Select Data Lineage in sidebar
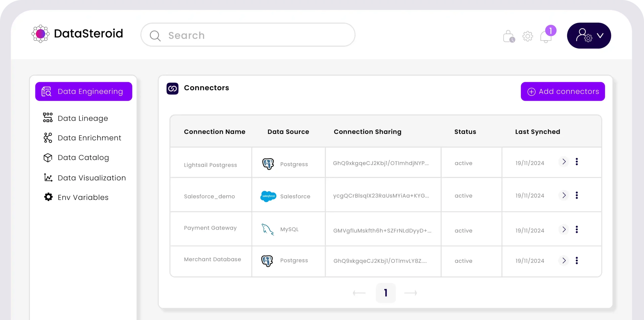The image size is (644, 320). point(83,118)
